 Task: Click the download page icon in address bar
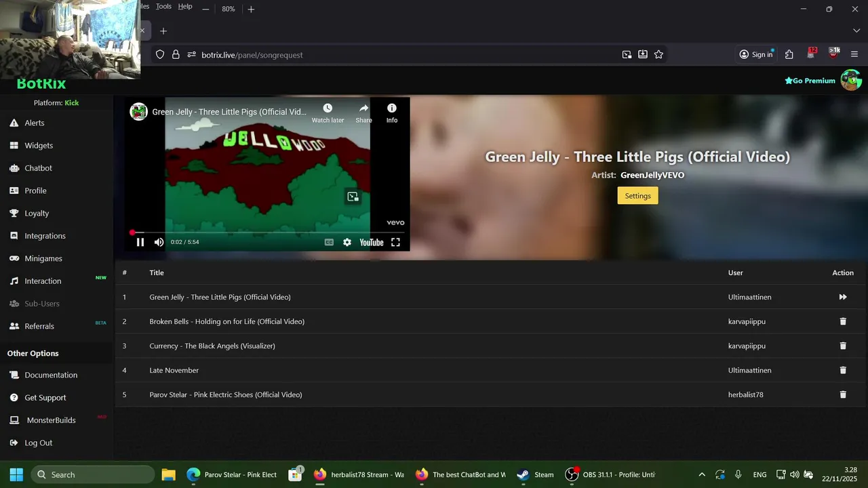(643, 55)
